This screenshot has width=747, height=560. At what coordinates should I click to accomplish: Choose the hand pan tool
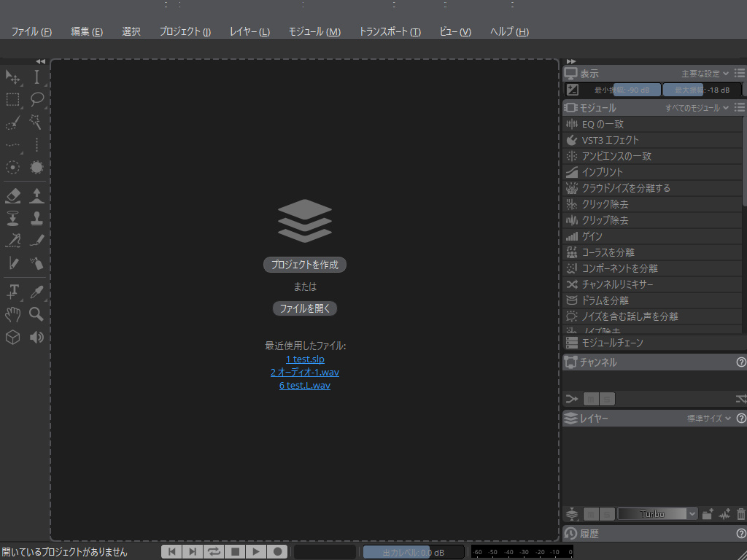[x=13, y=314]
